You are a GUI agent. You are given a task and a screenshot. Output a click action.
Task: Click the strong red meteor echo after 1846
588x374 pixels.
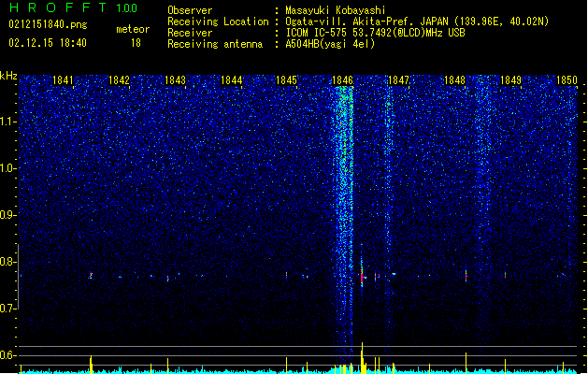(x=362, y=276)
